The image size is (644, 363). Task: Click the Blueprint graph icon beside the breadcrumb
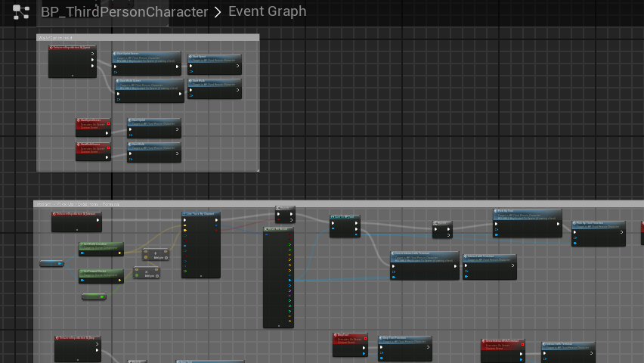[x=21, y=12]
